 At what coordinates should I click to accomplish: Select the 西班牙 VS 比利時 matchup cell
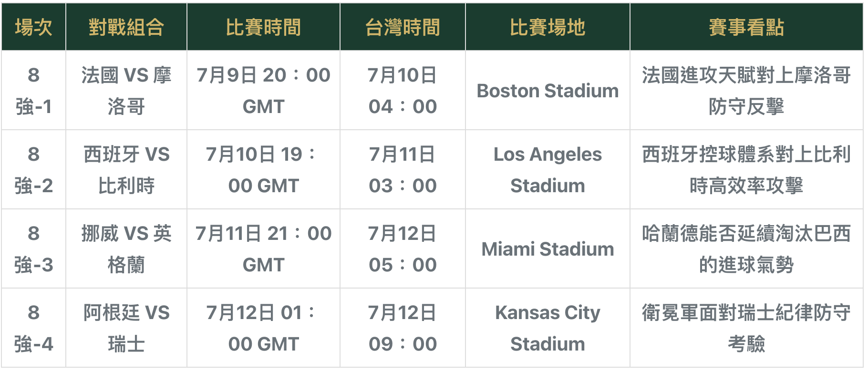[126, 169]
